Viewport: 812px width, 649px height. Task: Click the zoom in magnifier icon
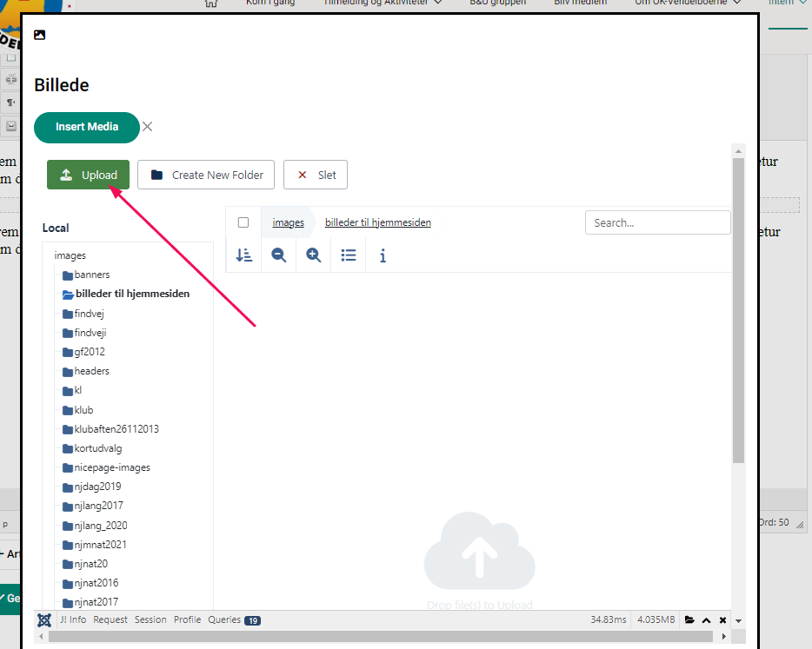(x=314, y=255)
